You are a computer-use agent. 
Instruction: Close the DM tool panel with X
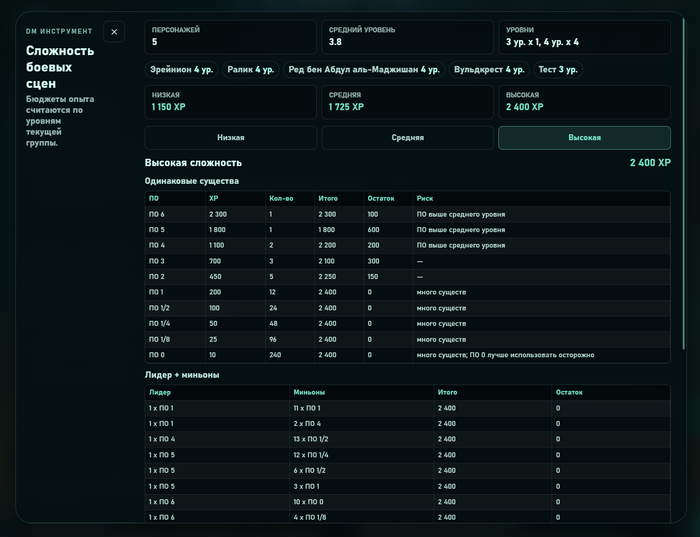point(114,32)
